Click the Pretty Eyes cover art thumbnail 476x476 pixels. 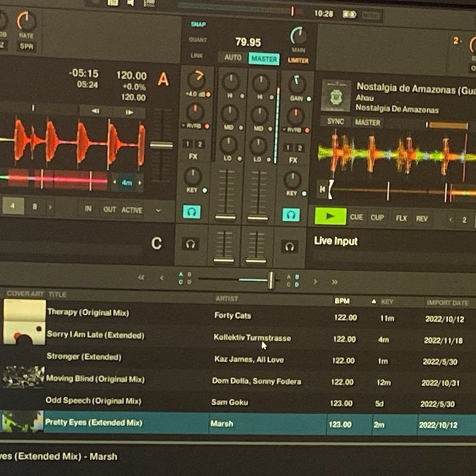pyautogui.click(x=22, y=422)
